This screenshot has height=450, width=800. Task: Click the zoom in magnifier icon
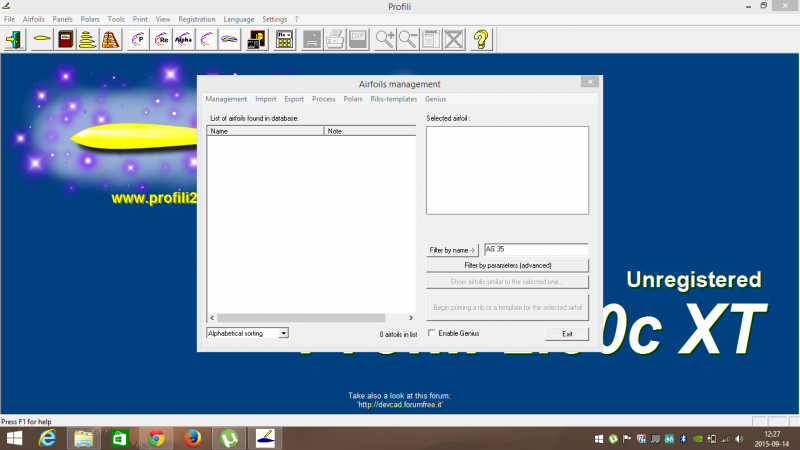pos(385,40)
